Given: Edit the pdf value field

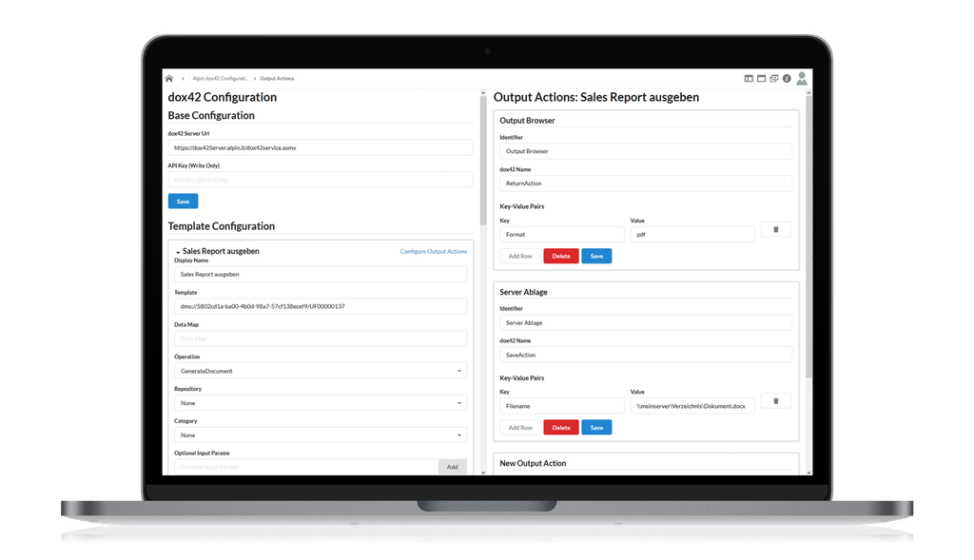Looking at the screenshot, I should pyautogui.click(x=692, y=234).
